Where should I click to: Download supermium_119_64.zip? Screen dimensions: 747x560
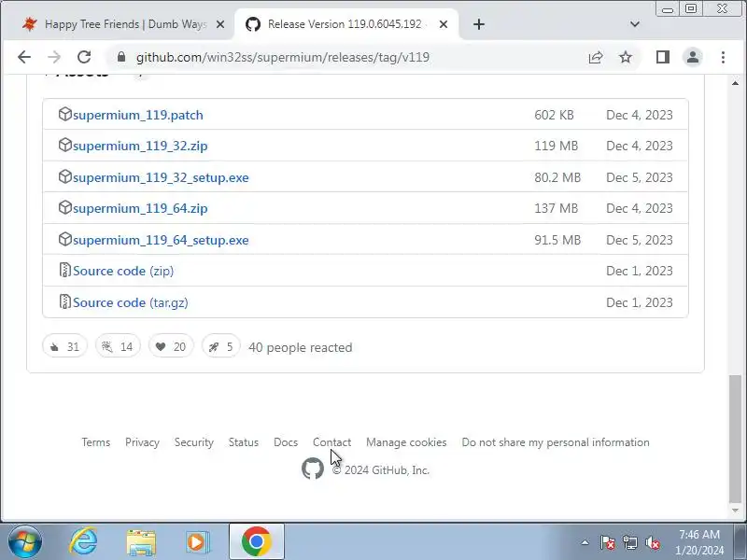pyautogui.click(x=140, y=208)
